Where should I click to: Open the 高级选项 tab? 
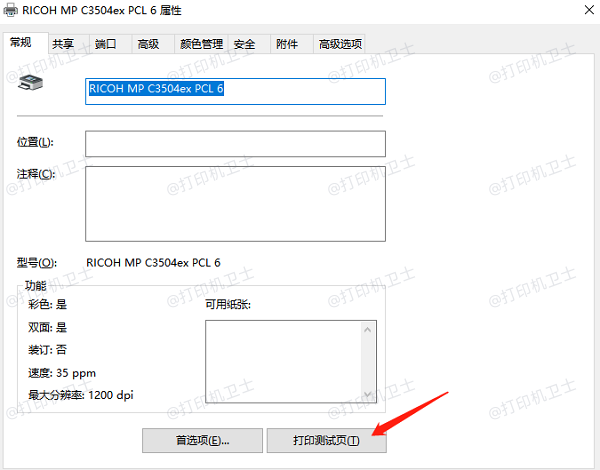click(x=339, y=44)
